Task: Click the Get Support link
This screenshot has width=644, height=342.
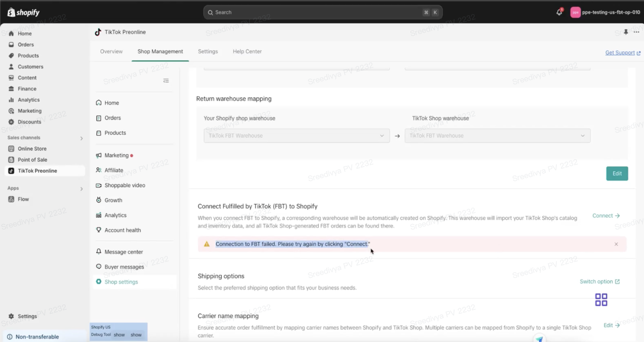Action: pyautogui.click(x=622, y=53)
